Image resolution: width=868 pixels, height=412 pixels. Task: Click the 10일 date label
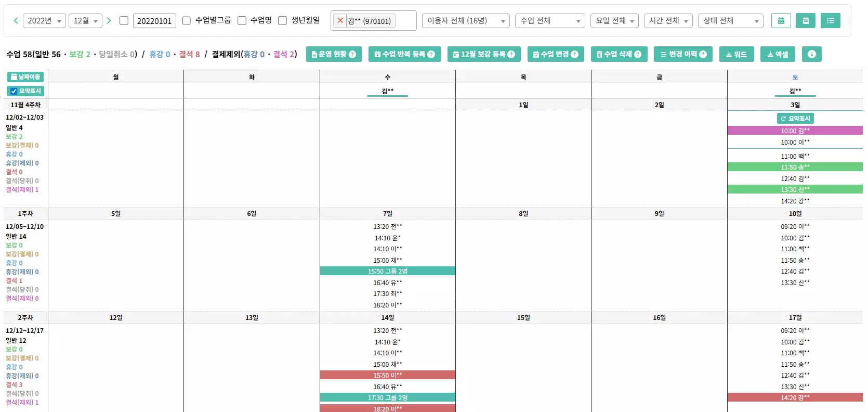click(795, 214)
